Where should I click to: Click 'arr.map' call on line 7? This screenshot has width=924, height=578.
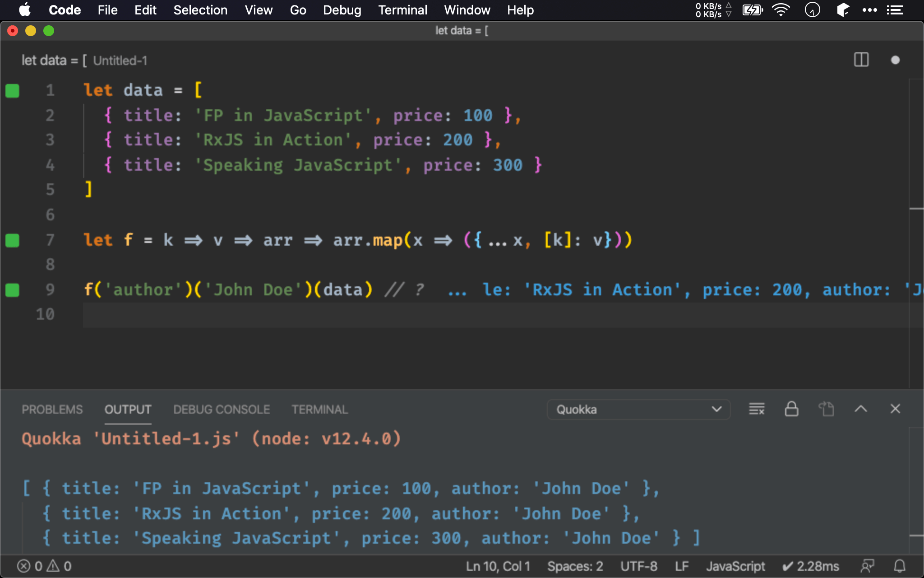(x=368, y=240)
